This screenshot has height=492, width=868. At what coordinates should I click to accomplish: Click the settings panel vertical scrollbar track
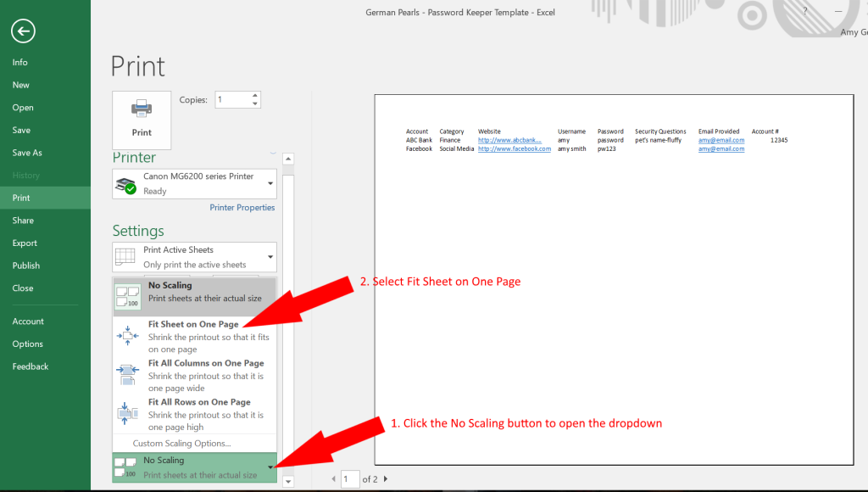(x=288, y=321)
